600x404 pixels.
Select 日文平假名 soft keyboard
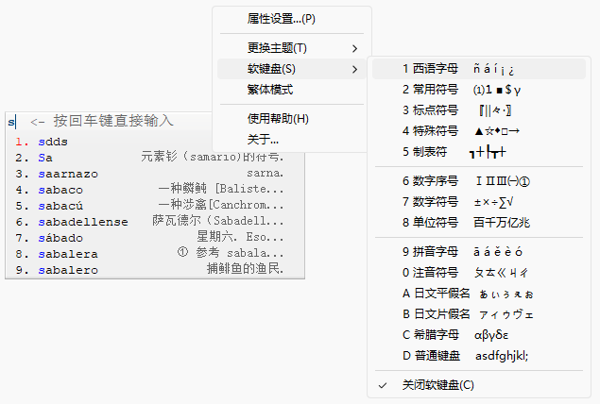coord(435,293)
